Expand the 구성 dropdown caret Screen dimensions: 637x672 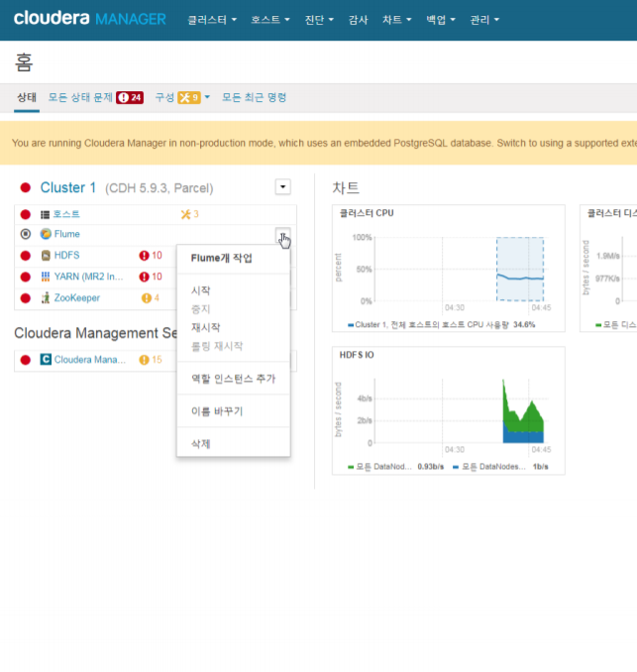click(207, 97)
